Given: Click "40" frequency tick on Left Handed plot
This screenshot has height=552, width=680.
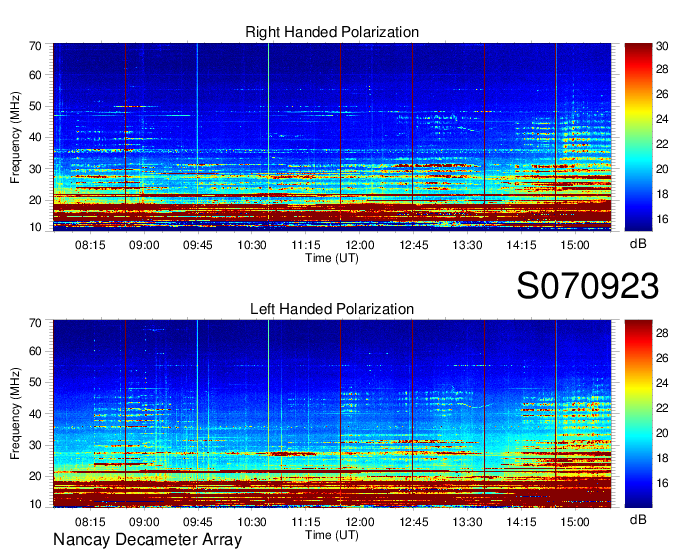Looking at the screenshot, I should pyautogui.click(x=35, y=414).
